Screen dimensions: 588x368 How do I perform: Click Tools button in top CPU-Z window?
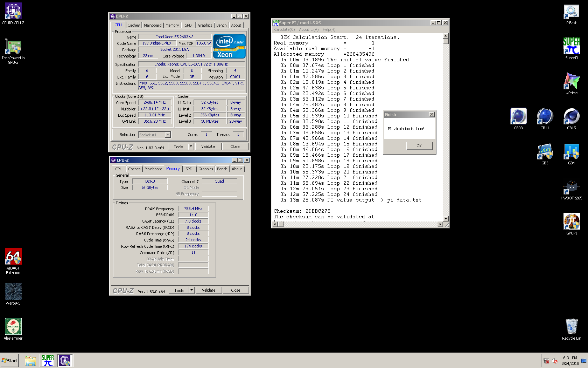(x=178, y=146)
